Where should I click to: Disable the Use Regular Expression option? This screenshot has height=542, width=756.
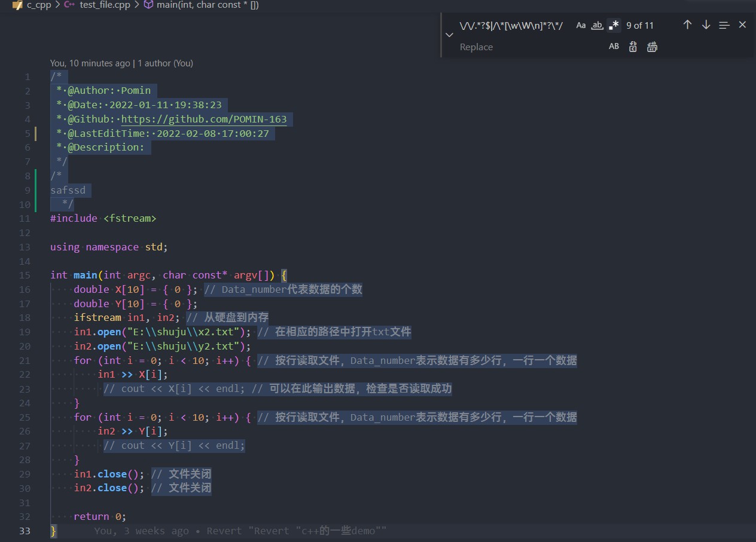(x=614, y=25)
